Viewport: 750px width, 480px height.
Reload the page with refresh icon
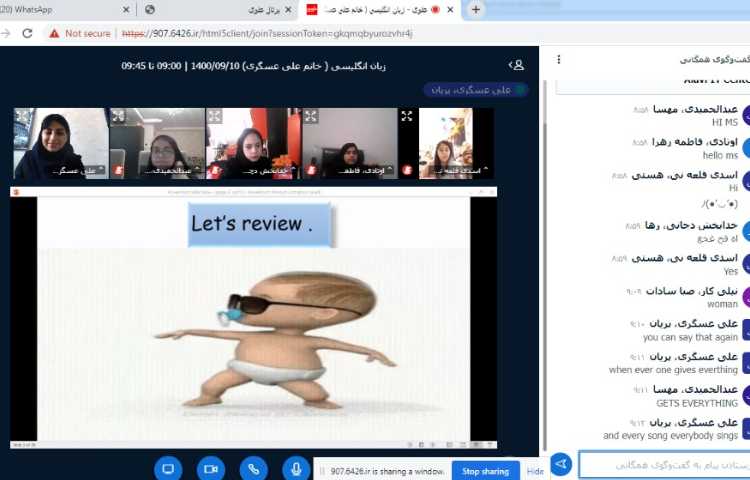[x=27, y=33]
